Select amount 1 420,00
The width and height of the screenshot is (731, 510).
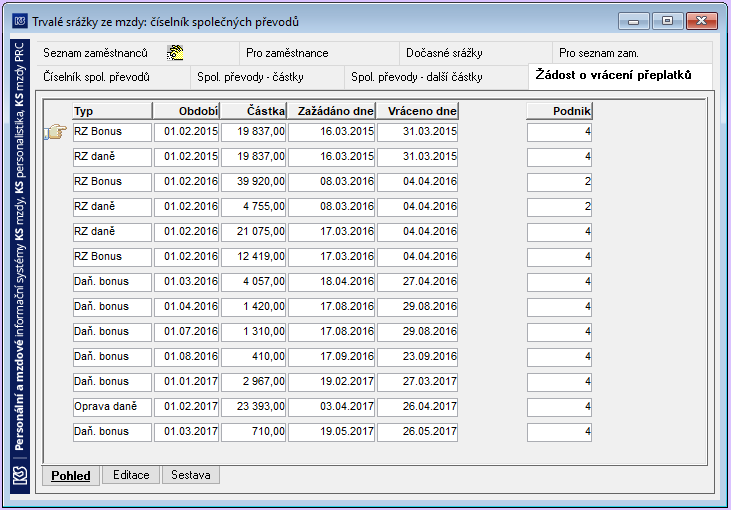(253, 307)
